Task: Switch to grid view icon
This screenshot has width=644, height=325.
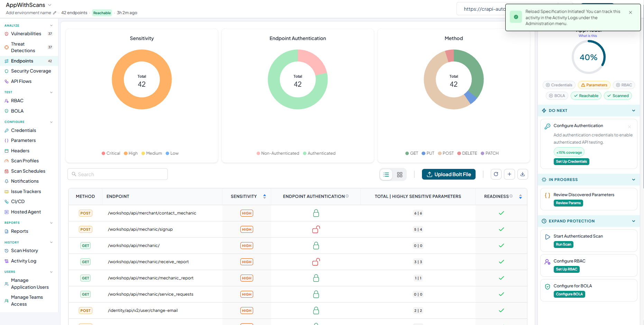Action: click(x=400, y=175)
